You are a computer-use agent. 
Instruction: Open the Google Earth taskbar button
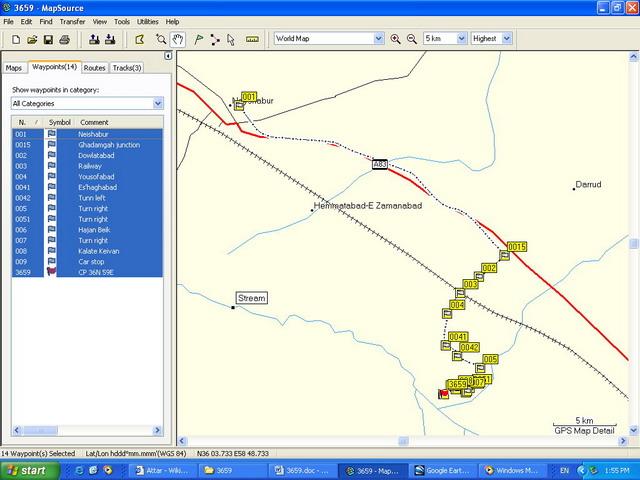point(442,471)
